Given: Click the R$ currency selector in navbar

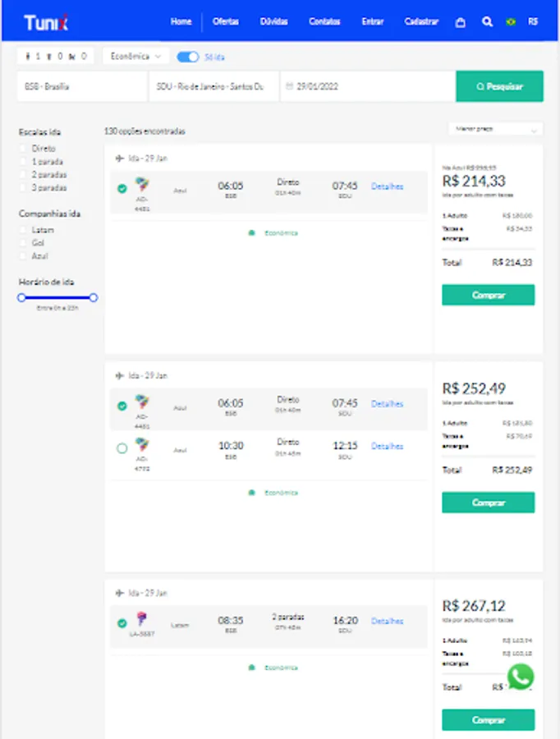Looking at the screenshot, I should (534, 22).
